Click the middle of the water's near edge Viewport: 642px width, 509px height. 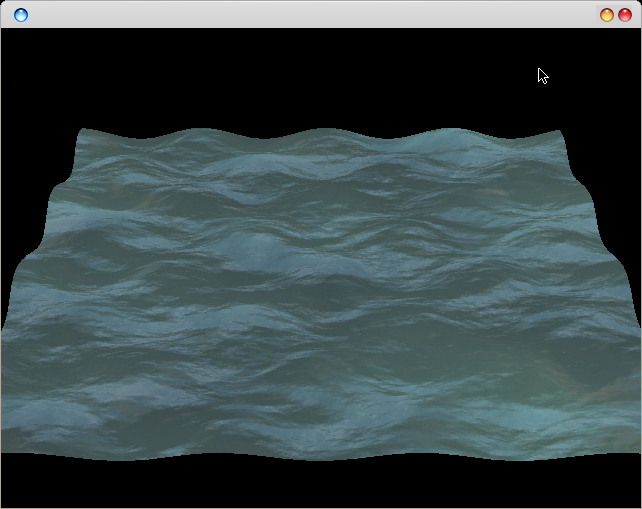[320, 457]
